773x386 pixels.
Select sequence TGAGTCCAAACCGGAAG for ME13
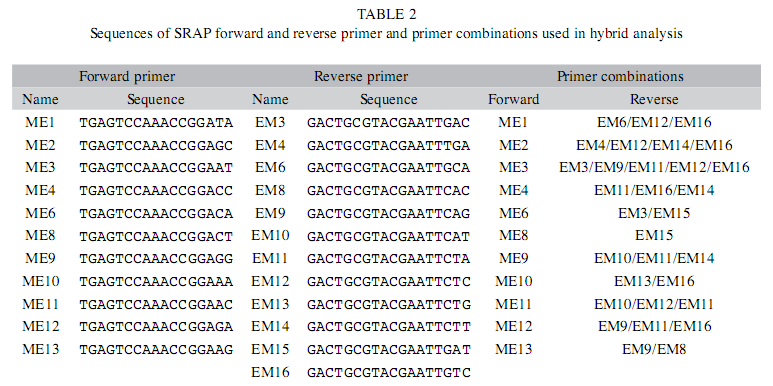[x=156, y=350]
